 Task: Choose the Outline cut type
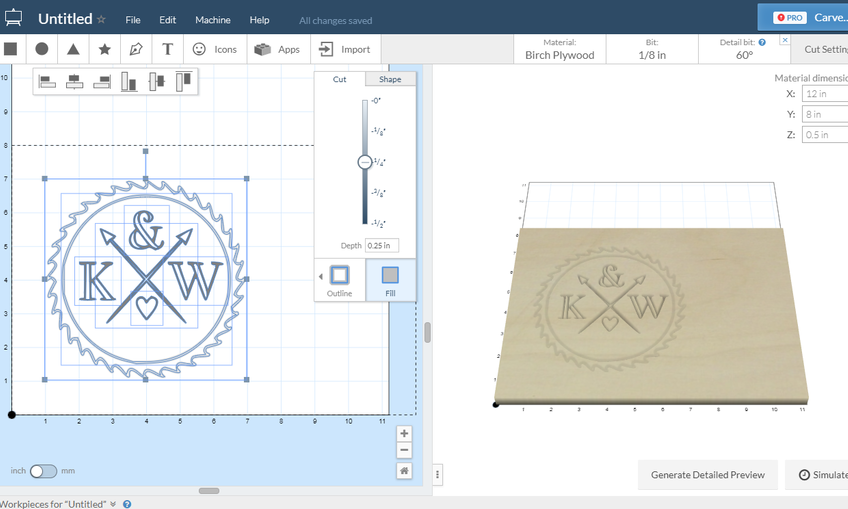pyautogui.click(x=339, y=279)
